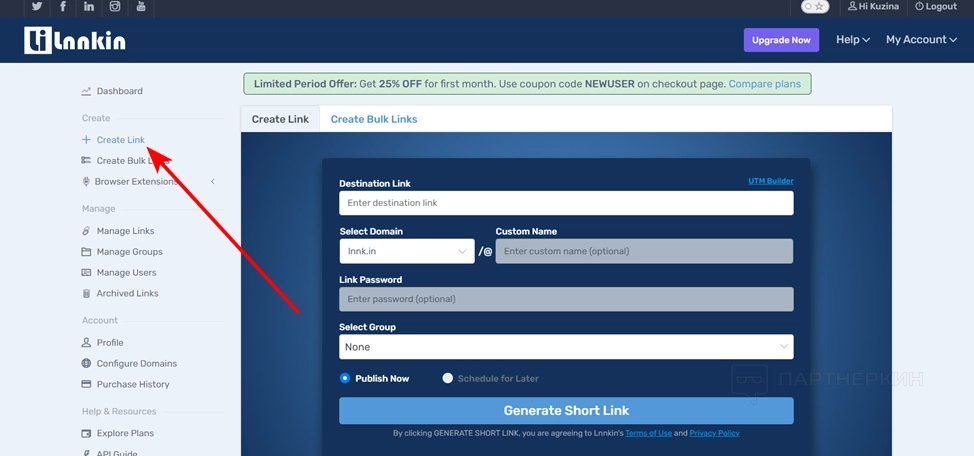
Task: Click the Link Password input field
Action: pyautogui.click(x=566, y=299)
